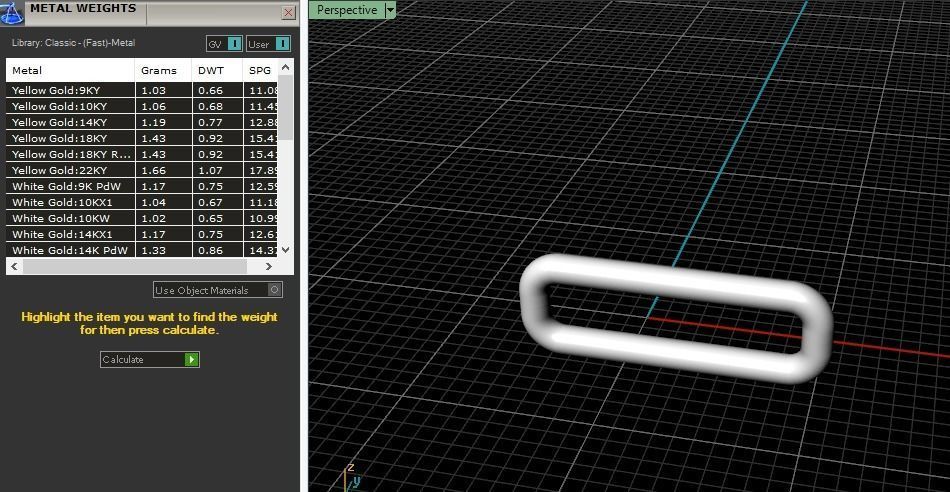The height and width of the screenshot is (492, 950).
Task: Select Yellow Gold:14KY row
Action: pyautogui.click(x=142, y=122)
